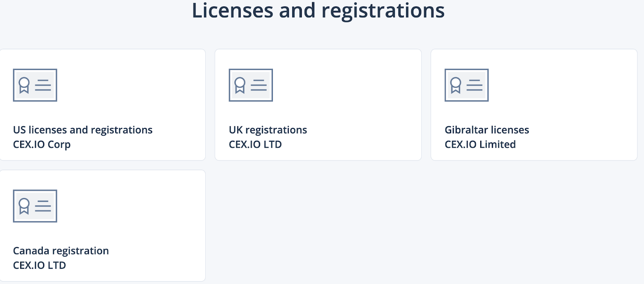Click the Licenses and registrations heading
The height and width of the screenshot is (284, 644).
pos(318,10)
